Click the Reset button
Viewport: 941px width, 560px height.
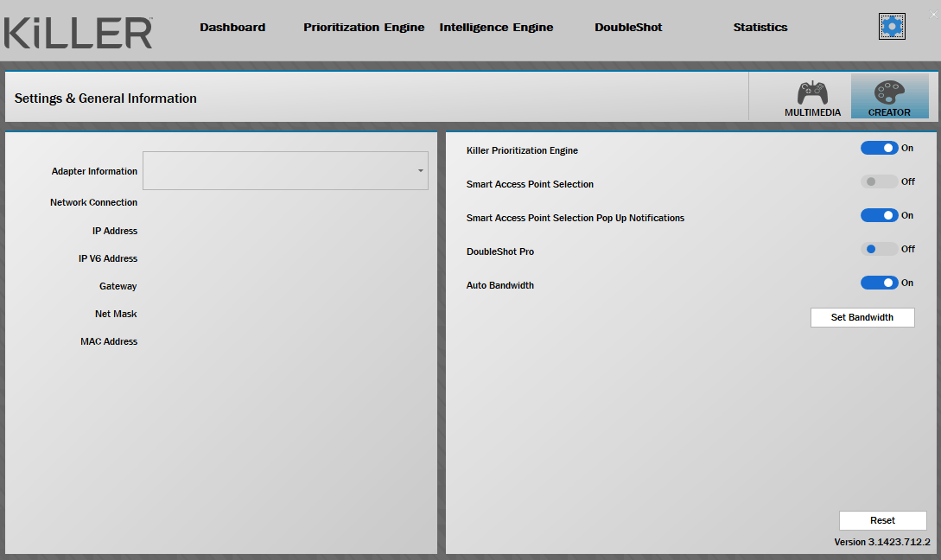click(882, 520)
